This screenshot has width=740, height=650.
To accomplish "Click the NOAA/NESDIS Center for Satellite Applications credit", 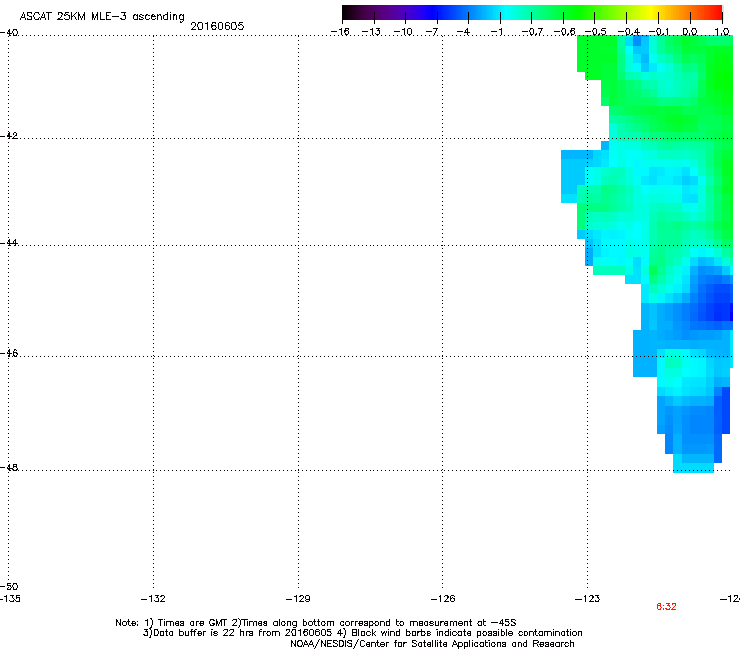I will 432,644.
